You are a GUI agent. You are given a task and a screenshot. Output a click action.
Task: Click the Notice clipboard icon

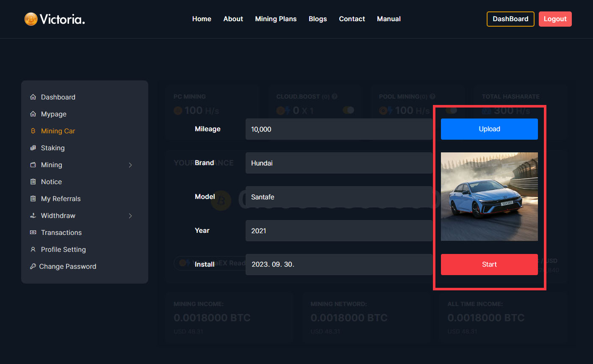tap(33, 182)
